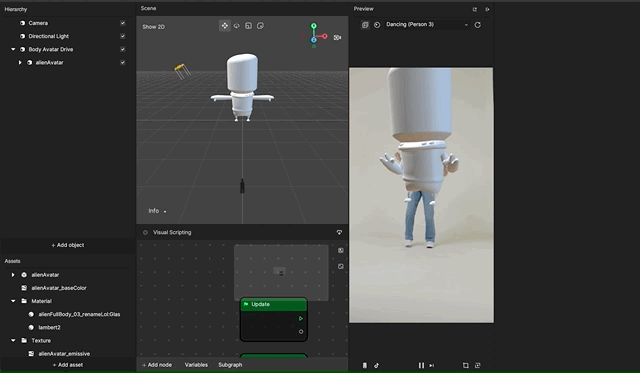Toggle Body Avatar Drive visibility checkbox
This screenshot has width=640, height=373.
122,49
